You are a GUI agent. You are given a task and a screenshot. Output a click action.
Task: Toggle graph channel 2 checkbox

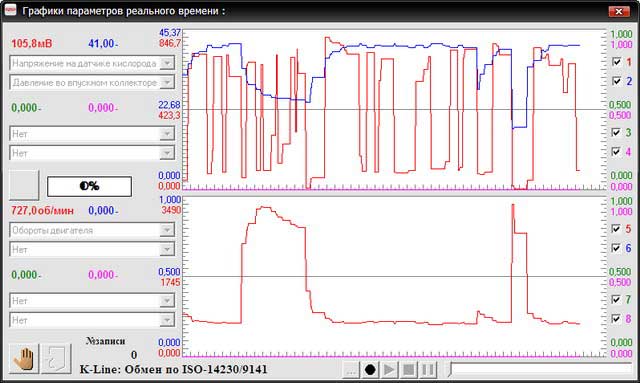tap(616, 81)
